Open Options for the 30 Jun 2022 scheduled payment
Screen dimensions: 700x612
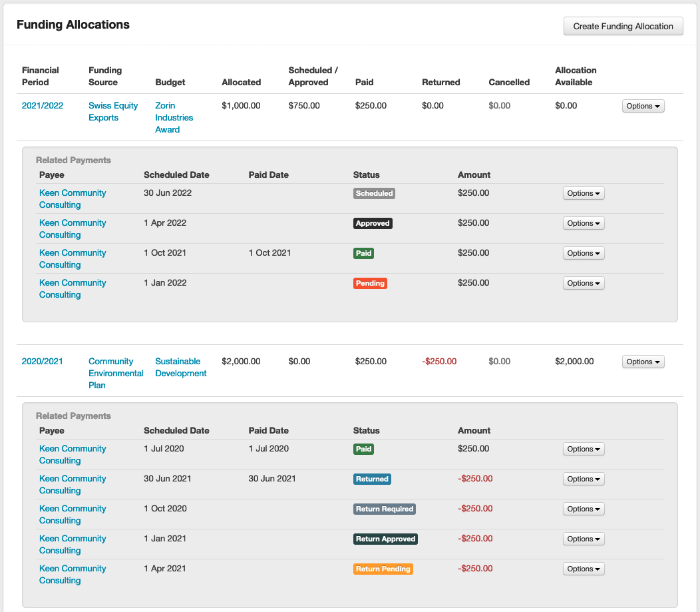(x=584, y=193)
